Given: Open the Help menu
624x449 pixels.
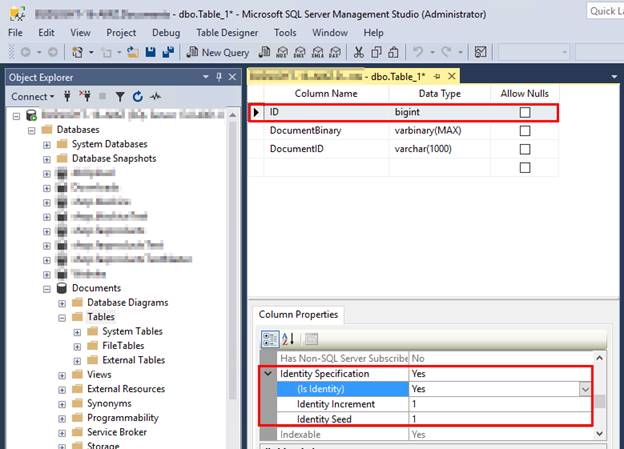Looking at the screenshot, I should coord(373,33).
